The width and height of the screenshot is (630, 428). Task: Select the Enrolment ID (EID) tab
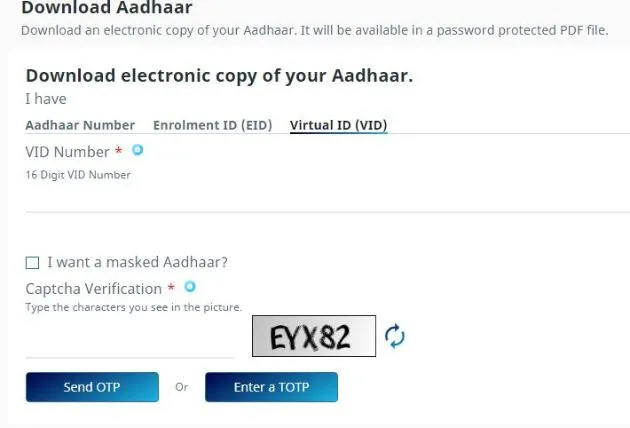[x=212, y=125]
